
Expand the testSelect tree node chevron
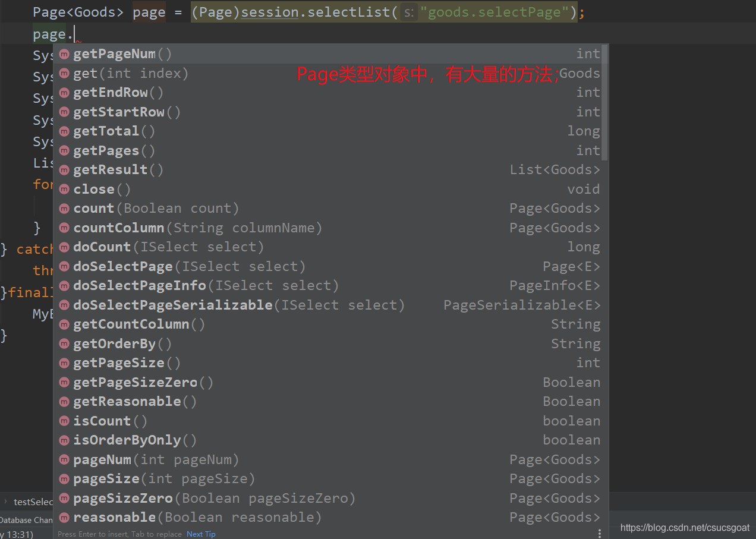coord(5,502)
